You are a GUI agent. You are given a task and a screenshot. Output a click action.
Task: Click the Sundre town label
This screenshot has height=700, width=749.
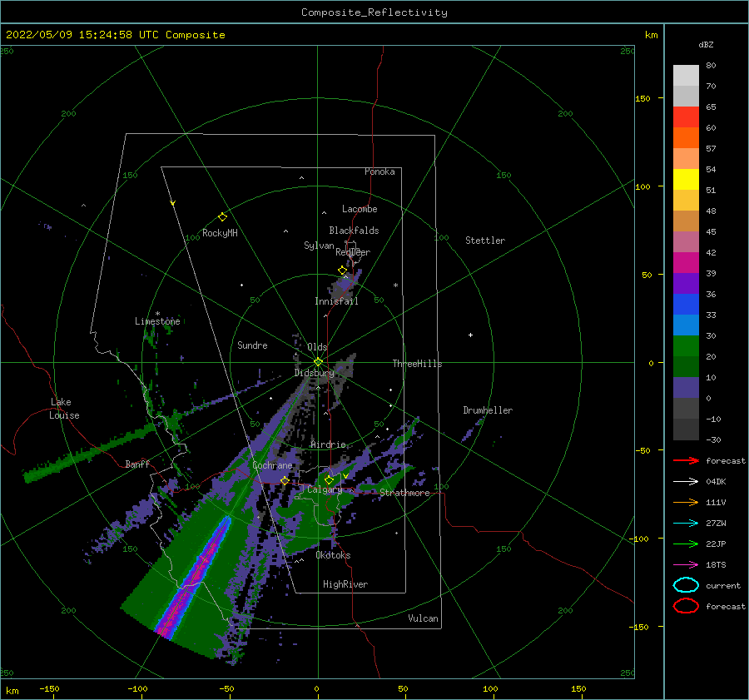(252, 345)
